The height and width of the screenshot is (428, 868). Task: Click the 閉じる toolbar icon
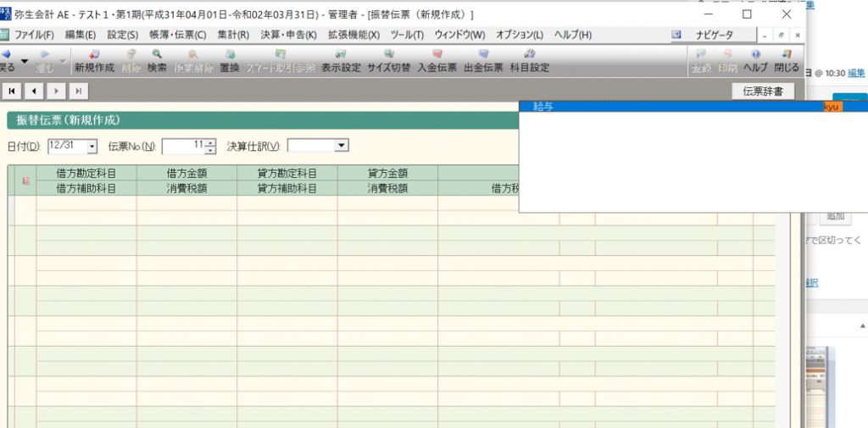[x=787, y=61]
